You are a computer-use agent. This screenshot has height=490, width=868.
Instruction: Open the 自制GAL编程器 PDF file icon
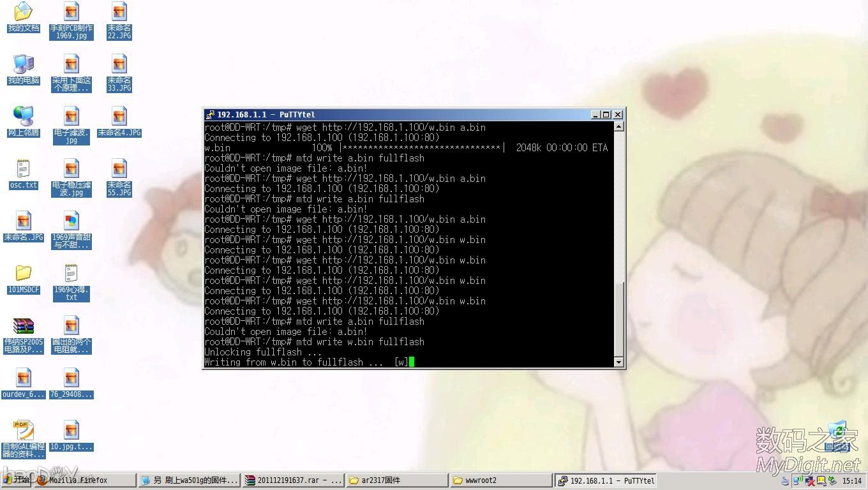point(23,431)
